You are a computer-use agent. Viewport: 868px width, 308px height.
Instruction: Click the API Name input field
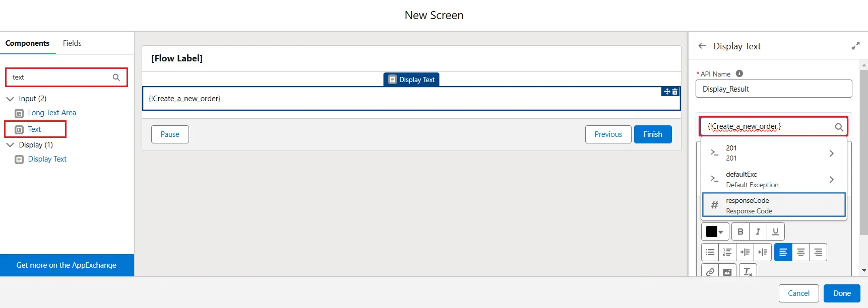[773, 89]
